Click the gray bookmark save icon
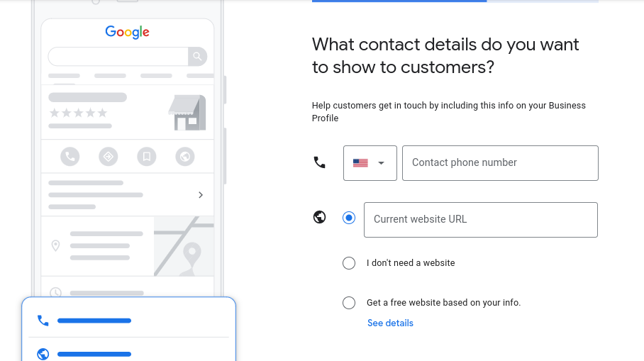The height and width of the screenshot is (361, 644). point(147,157)
